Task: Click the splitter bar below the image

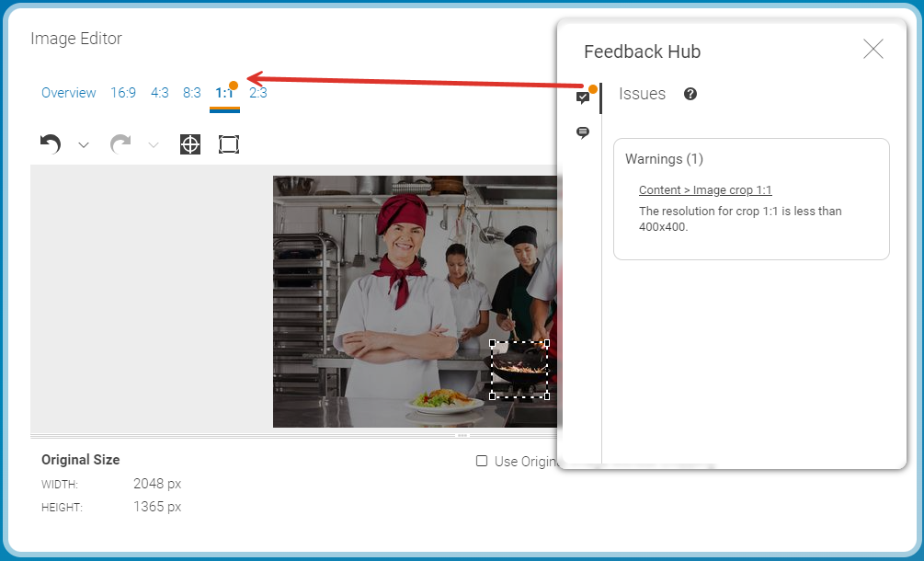Action: (294, 435)
